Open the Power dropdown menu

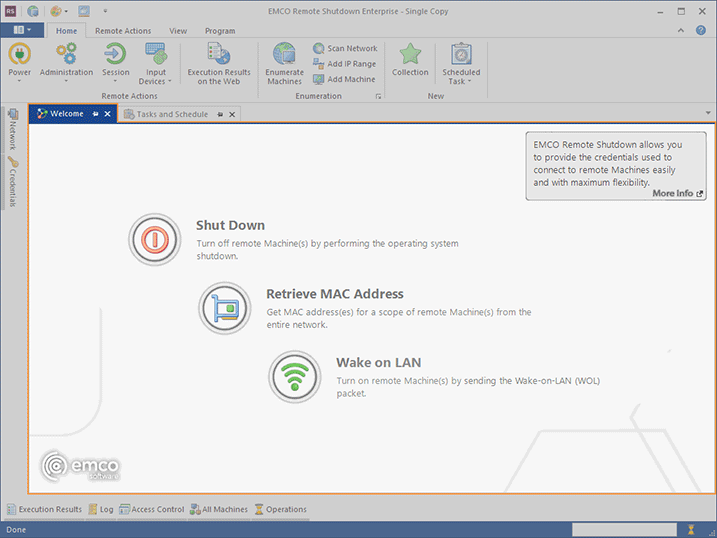(20, 66)
